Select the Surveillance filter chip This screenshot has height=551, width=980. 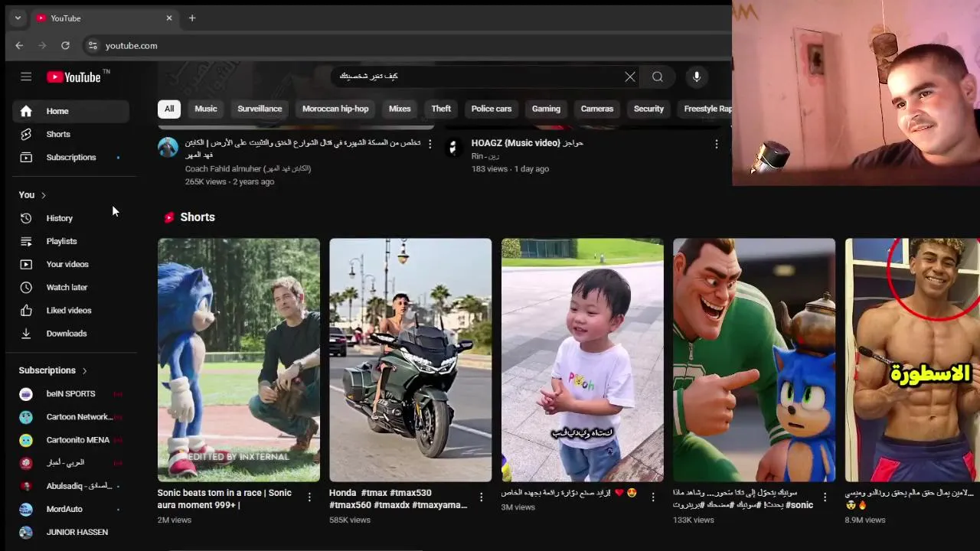[x=260, y=109]
